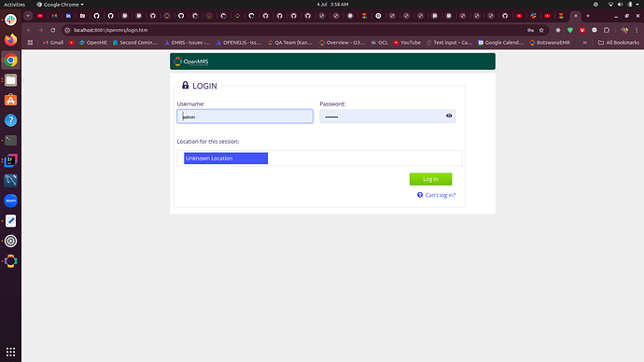Image resolution: width=644 pixels, height=362 pixels.
Task: Open the Chrome profile avatar
Action: (x=624, y=30)
